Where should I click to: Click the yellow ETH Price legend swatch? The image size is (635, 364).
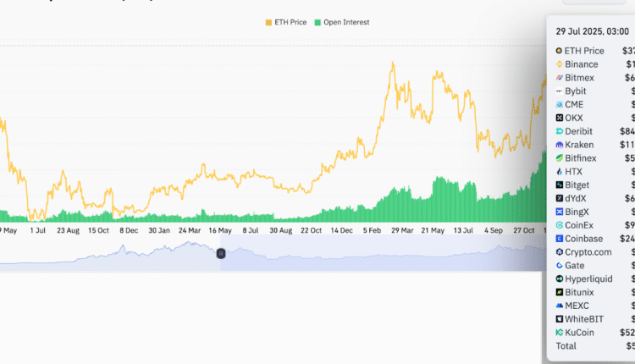[269, 22]
